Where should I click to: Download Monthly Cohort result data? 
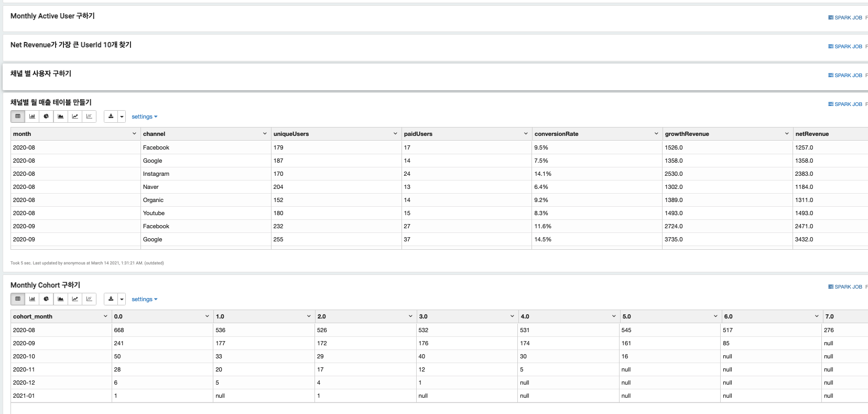tap(111, 299)
